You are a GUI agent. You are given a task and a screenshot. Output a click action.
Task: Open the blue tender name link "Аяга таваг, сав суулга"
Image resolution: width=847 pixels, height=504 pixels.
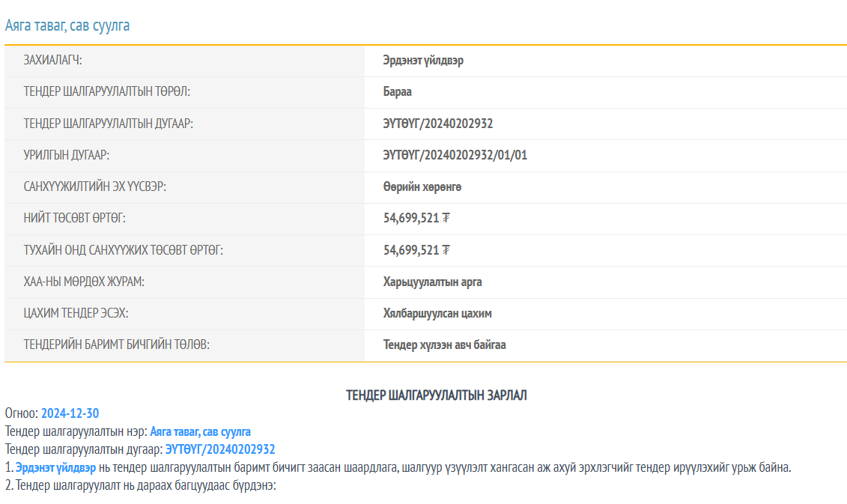tap(200, 431)
